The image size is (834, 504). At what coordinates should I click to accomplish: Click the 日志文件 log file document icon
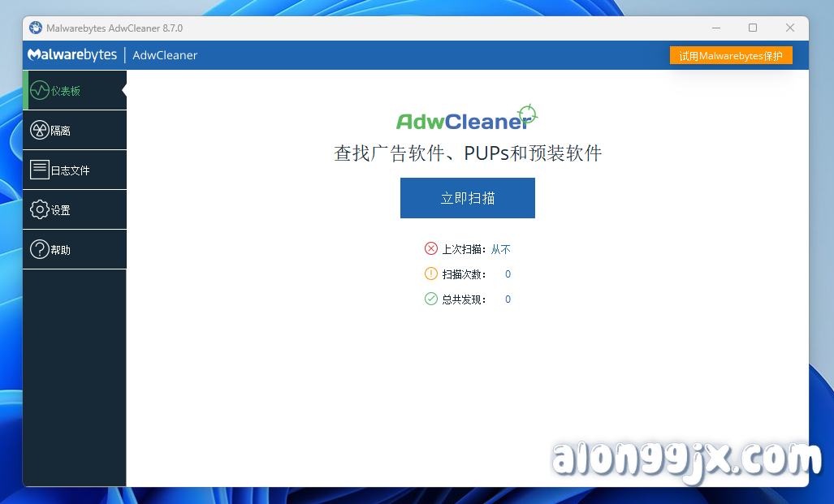[39, 170]
